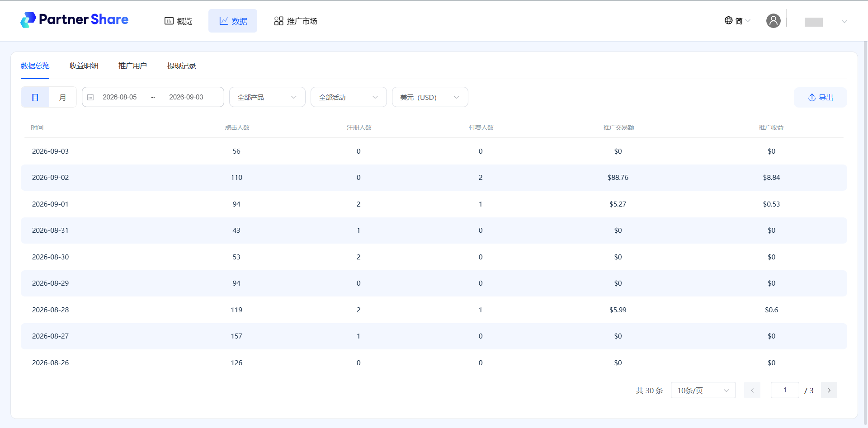Click start date field 2026-08-05
868x428 pixels.
119,97
